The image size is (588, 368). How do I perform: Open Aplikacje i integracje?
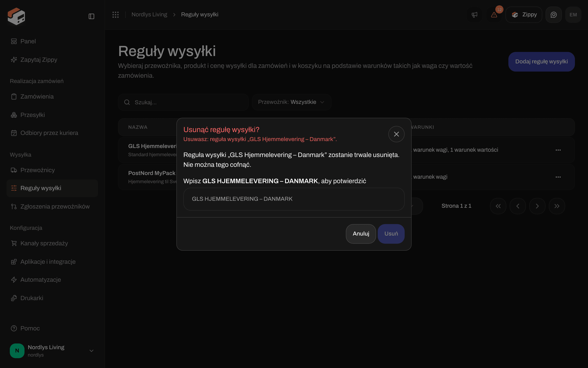[52, 262]
